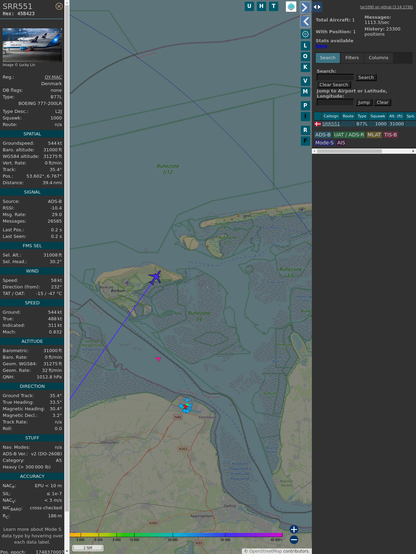Open the Columns tab
416x554 pixels.
(378, 58)
